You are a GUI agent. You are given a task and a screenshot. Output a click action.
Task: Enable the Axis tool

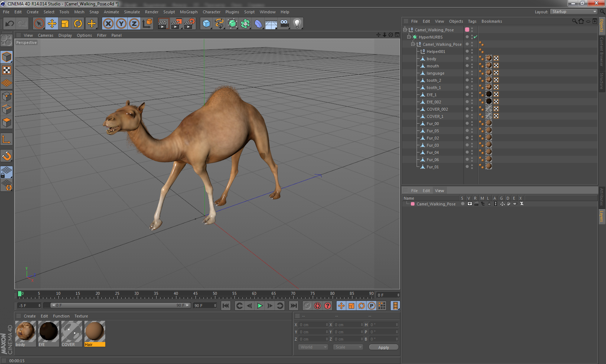point(7,139)
